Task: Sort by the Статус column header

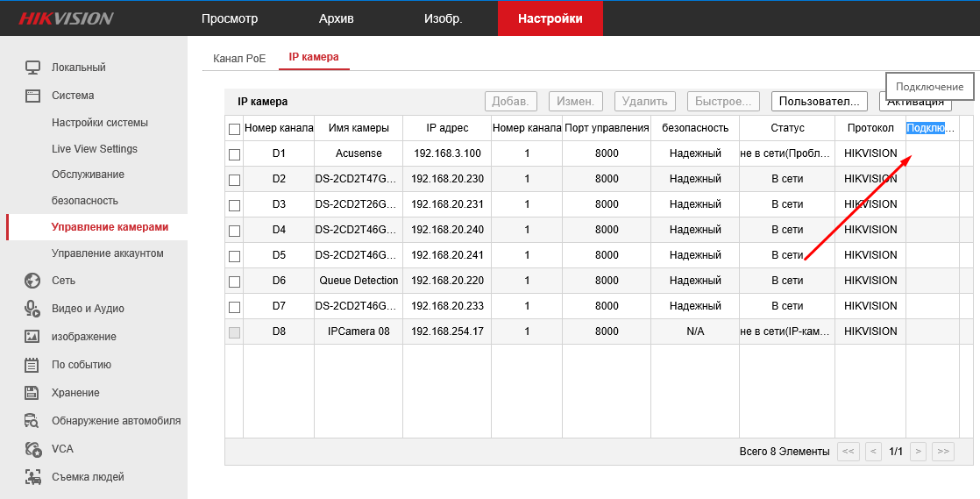Action: pos(786,128)
